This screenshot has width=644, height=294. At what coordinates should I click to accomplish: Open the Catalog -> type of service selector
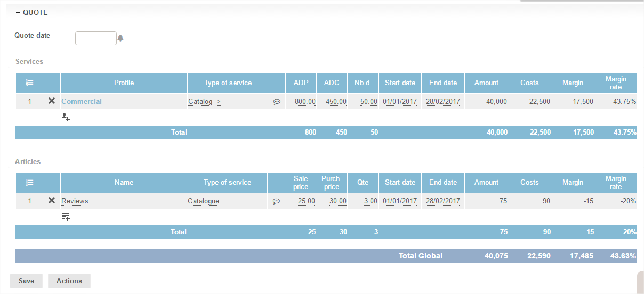pos(204,101)
